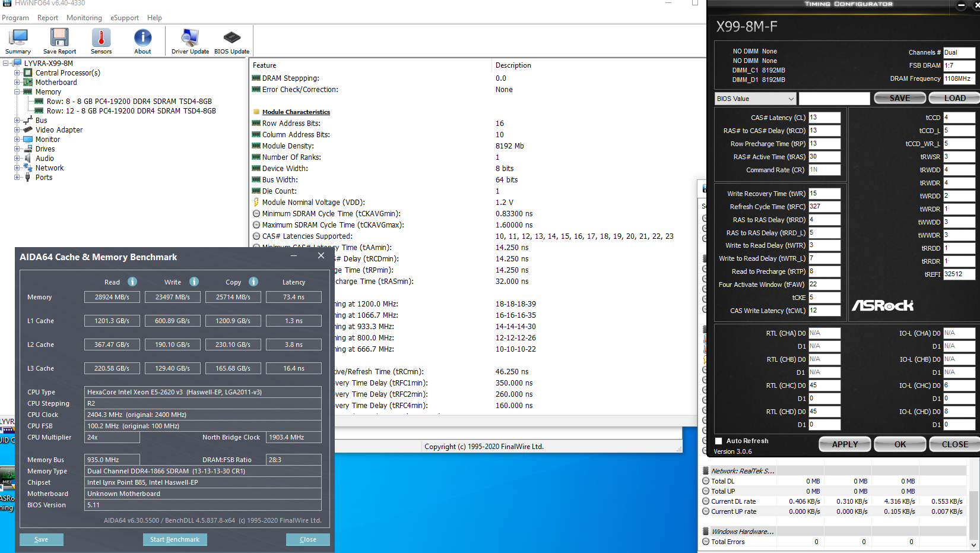Click the Current DL rate sensor label
Viewport: 980px width, 553px height.
pos(734,501)
